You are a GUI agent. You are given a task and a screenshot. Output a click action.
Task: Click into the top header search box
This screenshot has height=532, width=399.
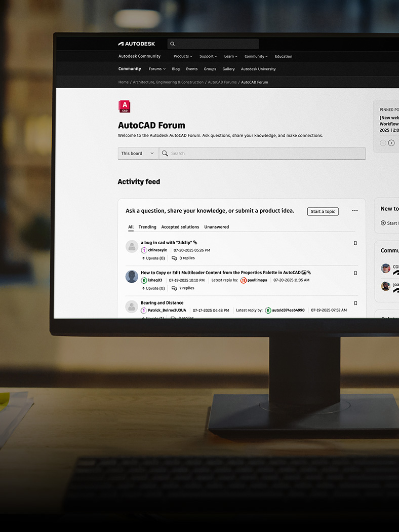pos(213,44)
